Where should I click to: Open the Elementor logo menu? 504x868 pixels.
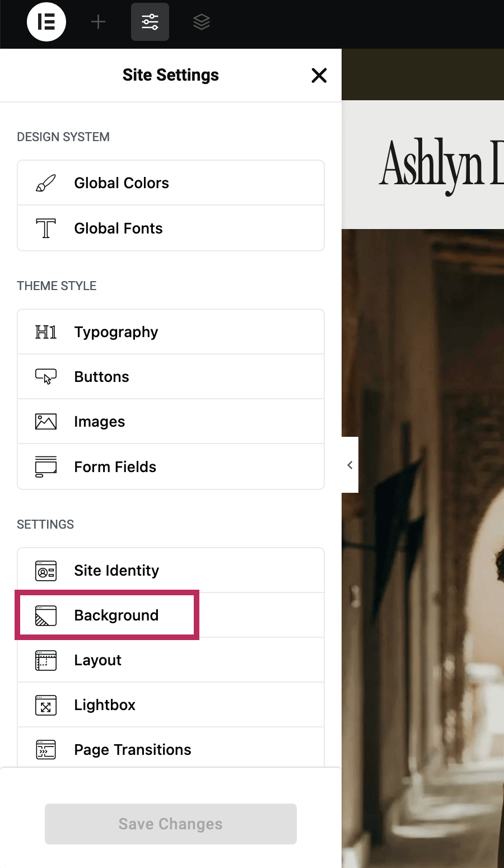[46, 22]
